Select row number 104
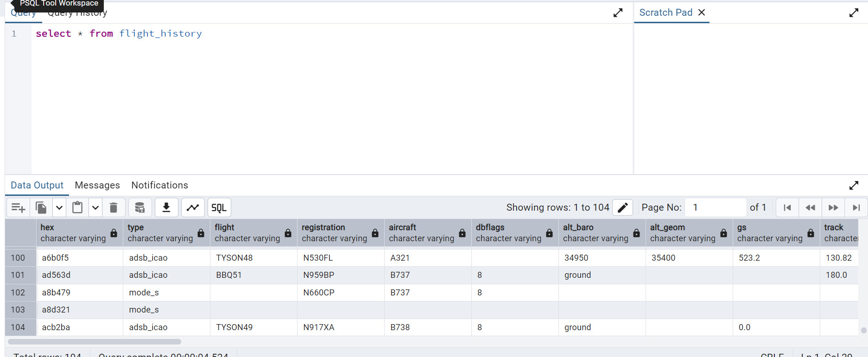 coord(21,327)
